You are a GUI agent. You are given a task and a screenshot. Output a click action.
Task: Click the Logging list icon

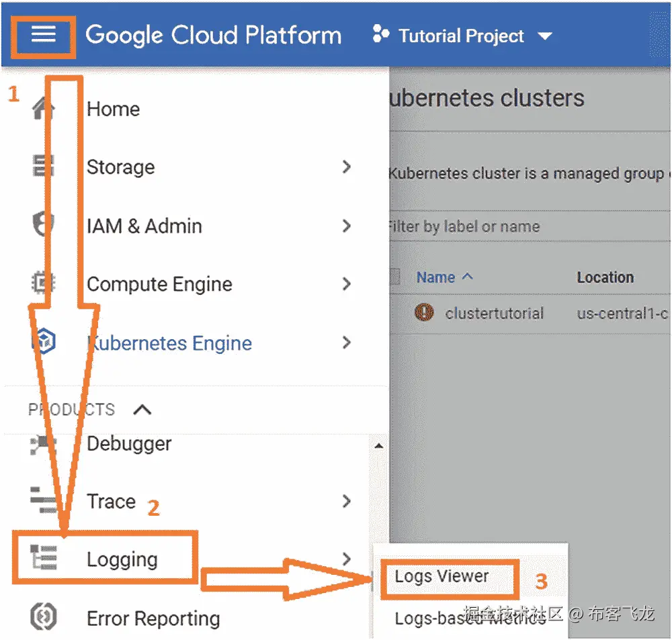43,558
